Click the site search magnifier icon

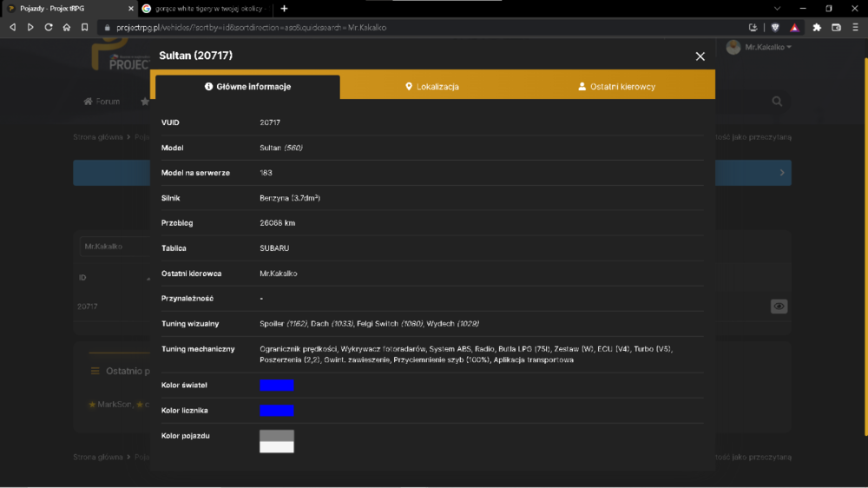pos(777,102)
